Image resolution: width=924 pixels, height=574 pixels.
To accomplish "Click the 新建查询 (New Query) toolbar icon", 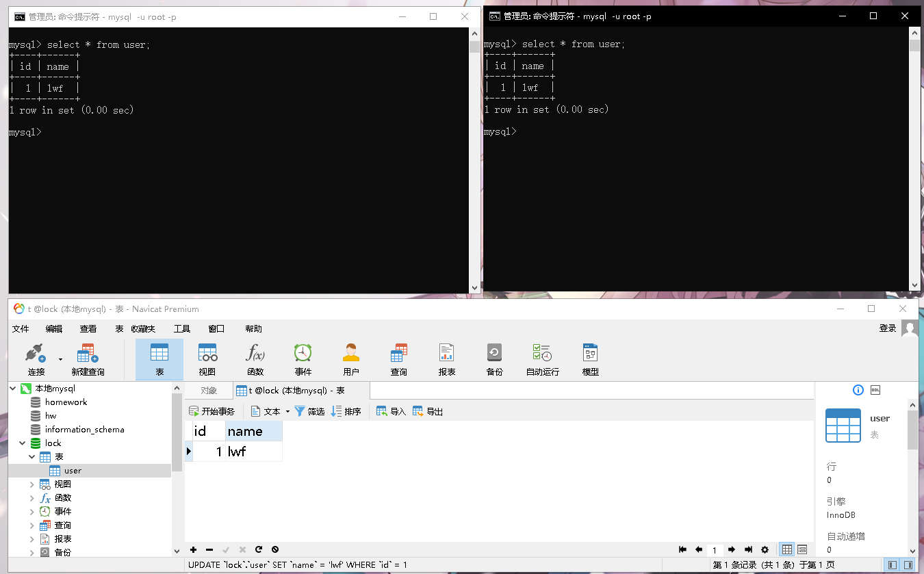I will click(x=88, y=359).
